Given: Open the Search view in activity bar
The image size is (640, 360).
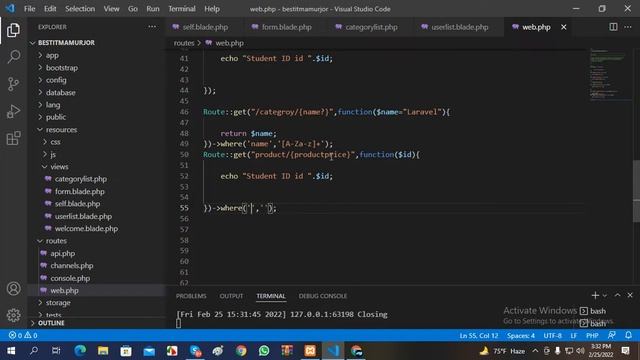Looking at the screenshot, I should tap(13, 57).
